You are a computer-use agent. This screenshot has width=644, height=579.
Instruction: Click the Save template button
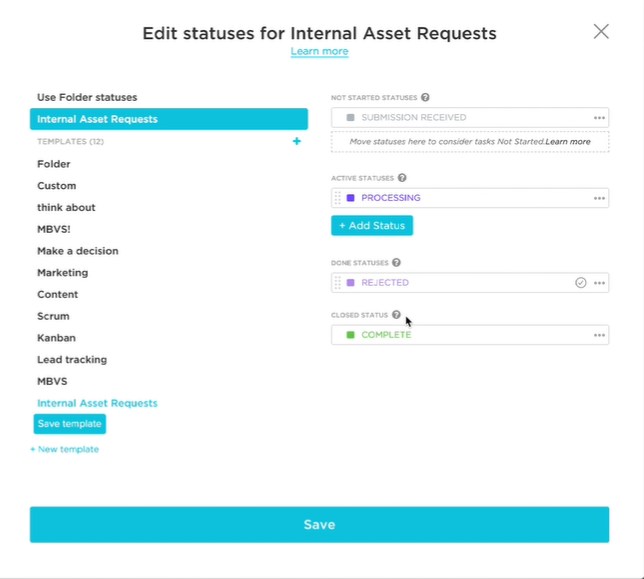point(70,424)
